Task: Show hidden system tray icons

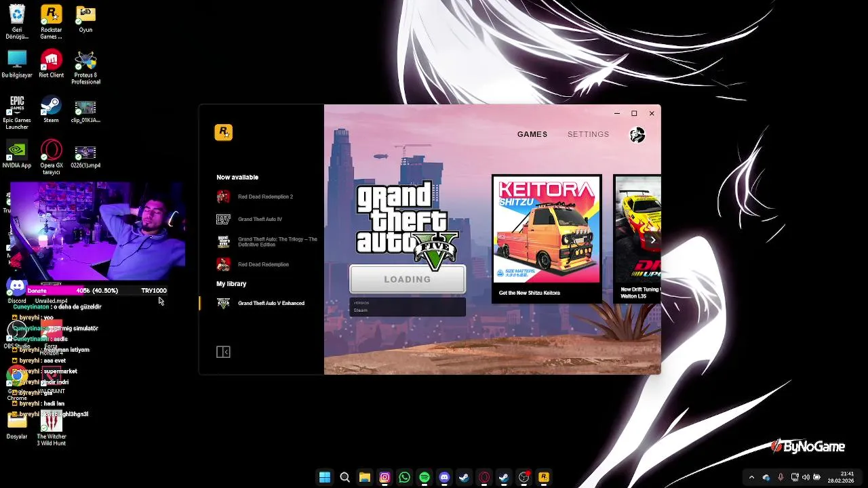Action: click(751, 478)
